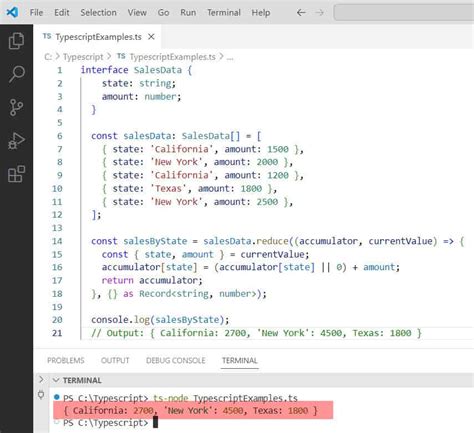474x433 pixels.
Task: Click the 'interface' keyword on line 1
Action: (104, 70)
